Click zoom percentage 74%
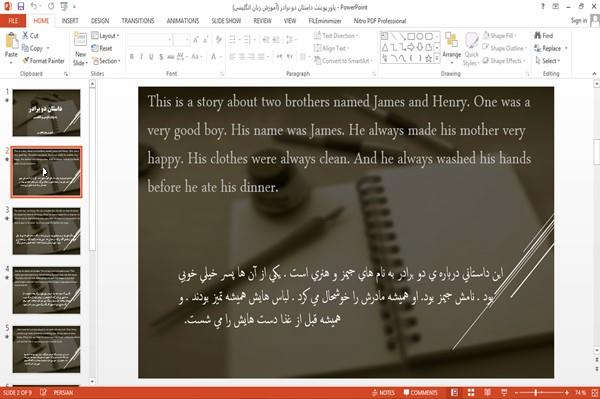600x399 pixels. (x=580, y=393)
